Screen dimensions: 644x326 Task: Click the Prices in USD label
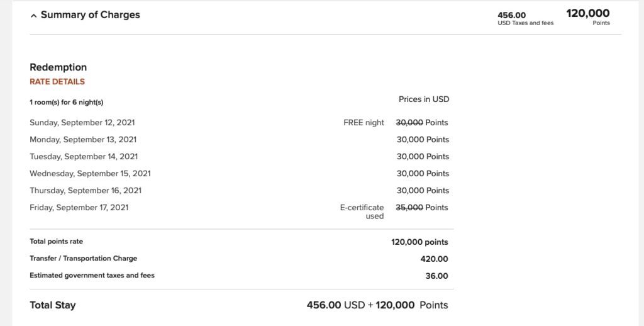pos(424,99)
